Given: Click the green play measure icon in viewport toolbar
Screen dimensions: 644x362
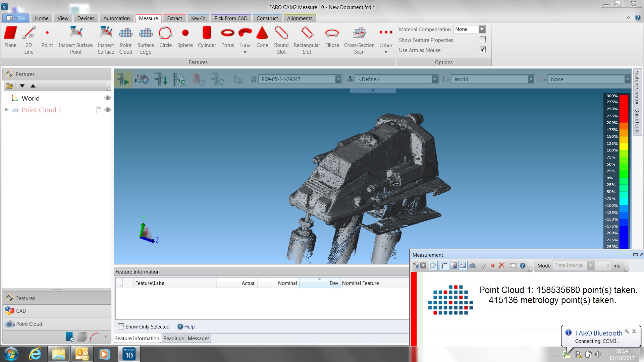Looking at the screenshot, I should click(123, 79).
